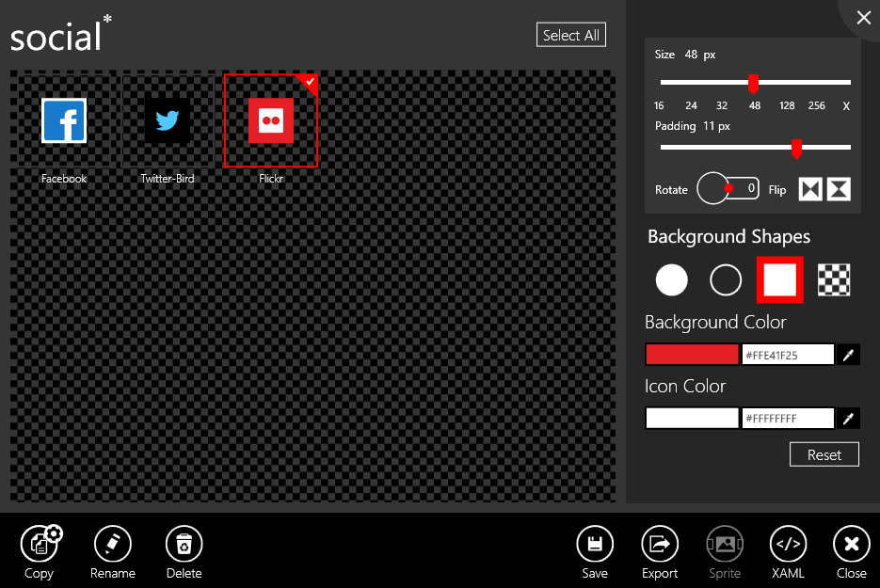Select the Twitter-Bird icon tile
The width and height of the screenshot is (880, 588).
[168, 120]
